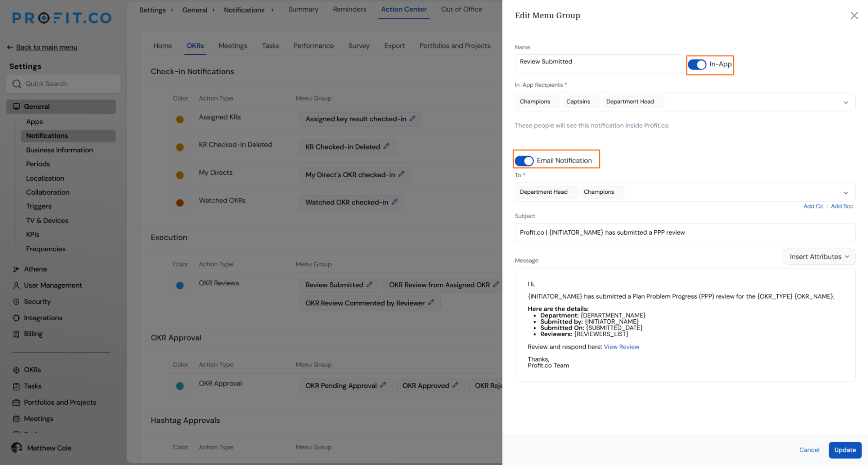The width and height of the screenshot is (868, 465).
Task: Open Tasks settings in sidebar
Action: (x=33, y=386)
